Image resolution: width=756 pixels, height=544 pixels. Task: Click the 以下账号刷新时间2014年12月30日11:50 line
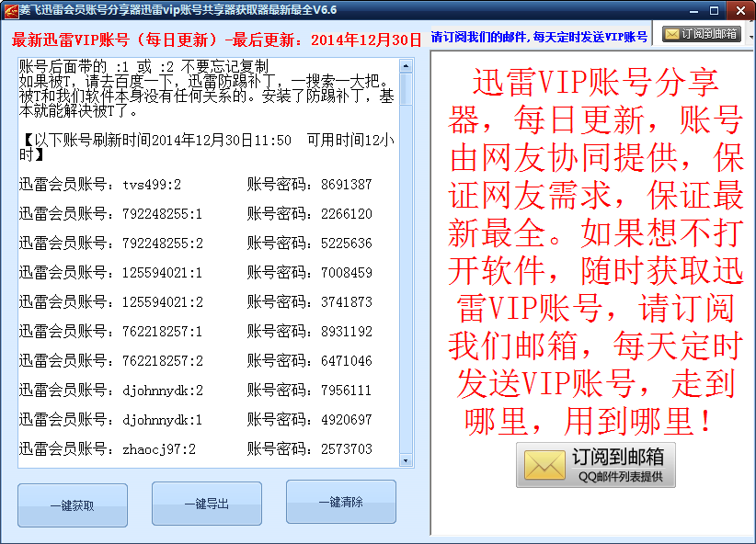click(x=206, y=147)
